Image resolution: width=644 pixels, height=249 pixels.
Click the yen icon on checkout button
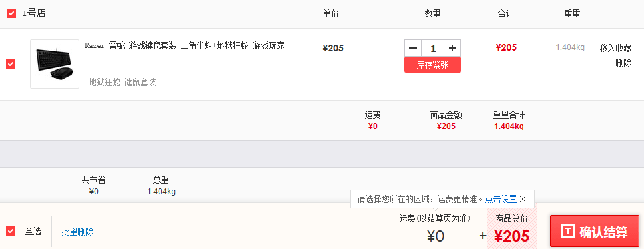click(x=569, y=232)
